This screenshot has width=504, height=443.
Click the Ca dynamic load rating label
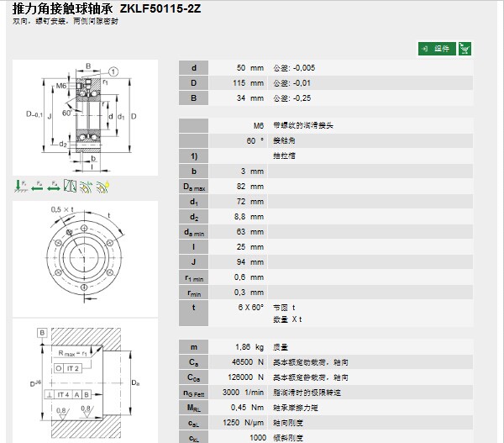click(194, 362)
